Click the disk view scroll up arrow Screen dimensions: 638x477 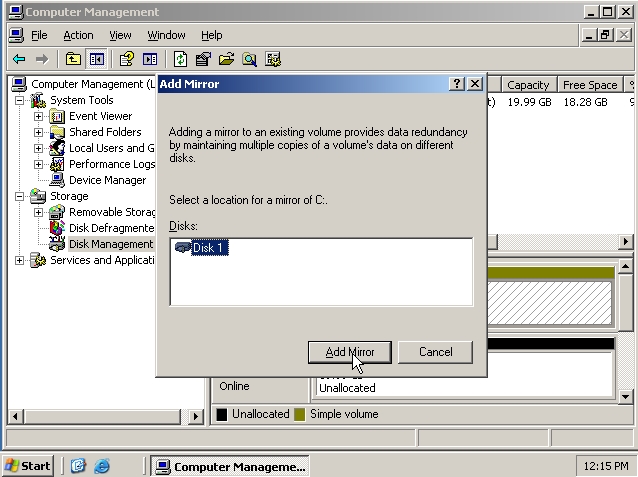point(626,267)
